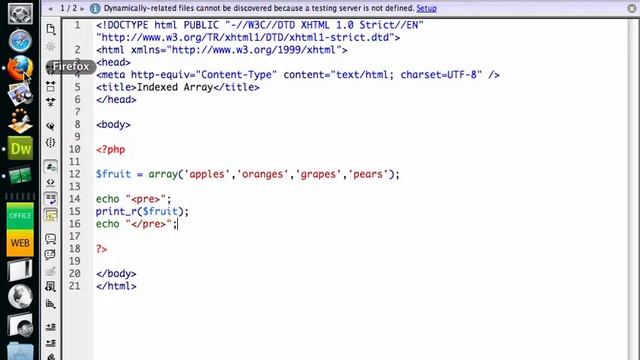The width and height of the screenshot is (640, 360).
Task: Open the Apply Comment dropdown
Action: pos(51,239)
